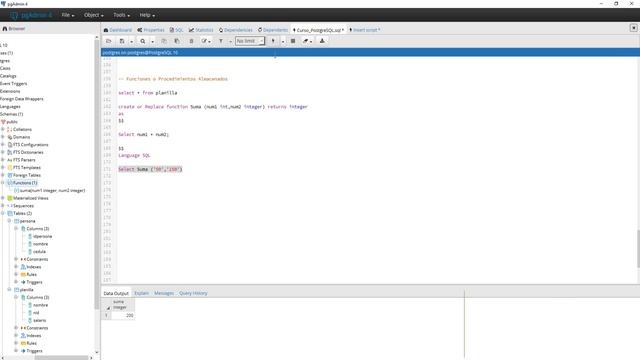Viewport: 640px width, 360px height.
Task: Open the Data Output results tab
Action: pos(116,293)
